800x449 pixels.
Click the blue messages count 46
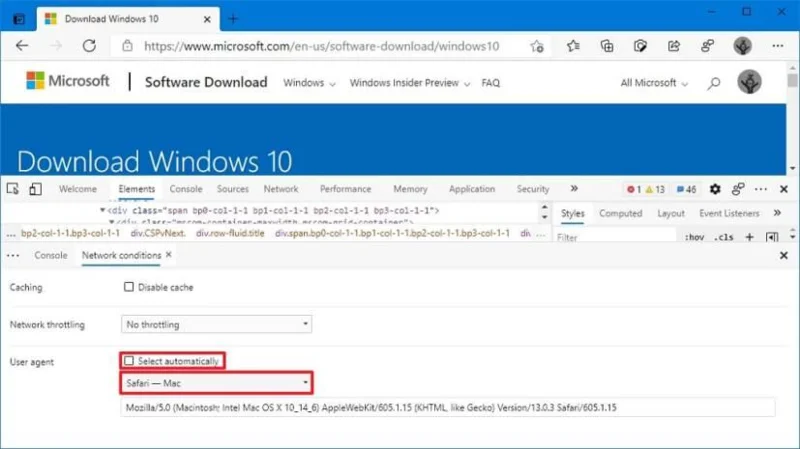pyautogui.click(x=686, y=189)
